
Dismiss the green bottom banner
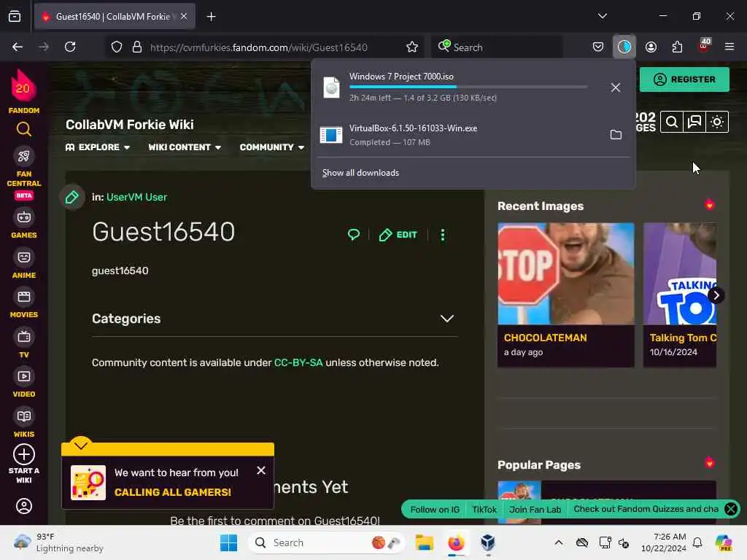click(730, 509)
